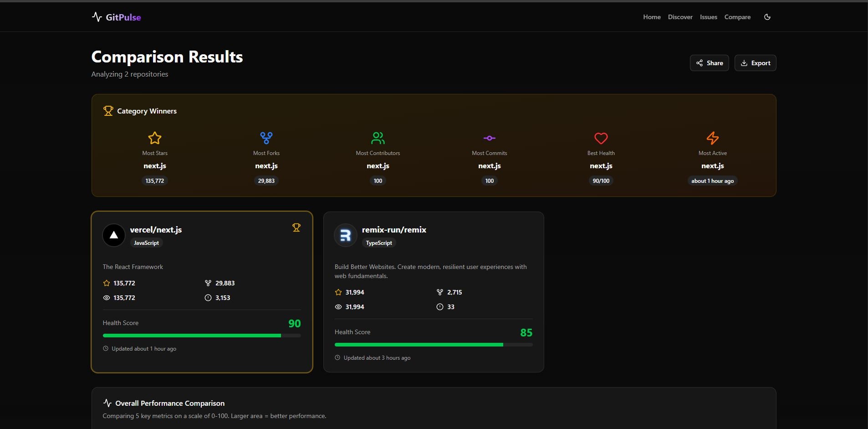Open the remix-run/remix repository title
868x429 pixels.
click(394, 230)
